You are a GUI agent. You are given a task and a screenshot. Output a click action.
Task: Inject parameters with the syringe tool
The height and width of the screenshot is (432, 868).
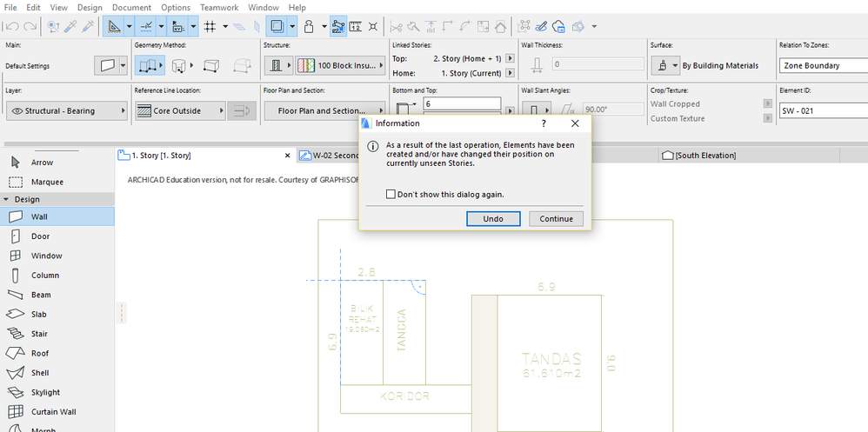[x=88, y=26]
